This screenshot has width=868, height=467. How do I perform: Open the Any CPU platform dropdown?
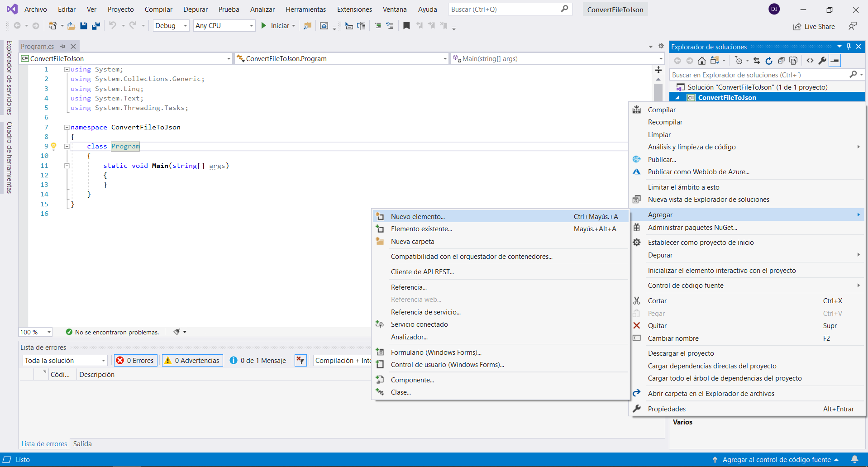224,26
